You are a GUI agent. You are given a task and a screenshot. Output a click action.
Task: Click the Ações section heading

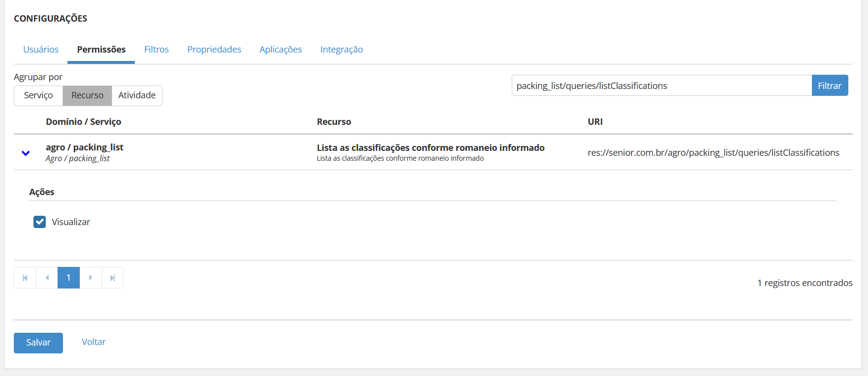pyautogui.click(x=42, y=192)
